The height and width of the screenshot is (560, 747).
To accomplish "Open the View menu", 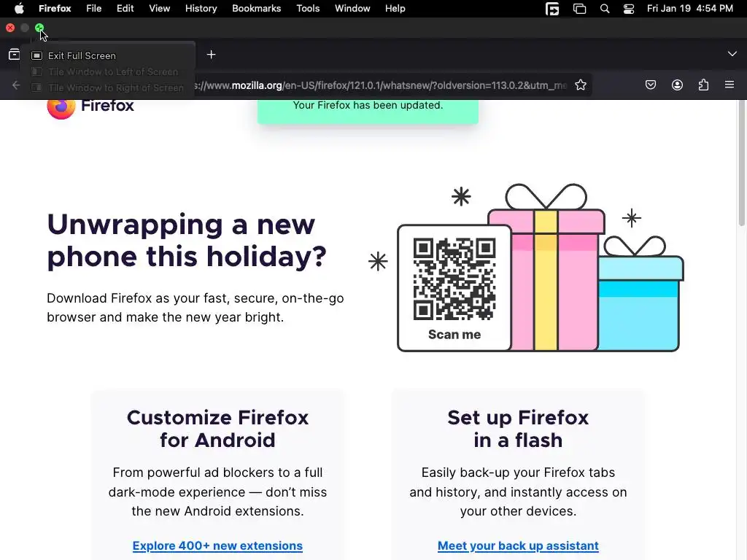I will pyautogui.click(x=160, y=9).
